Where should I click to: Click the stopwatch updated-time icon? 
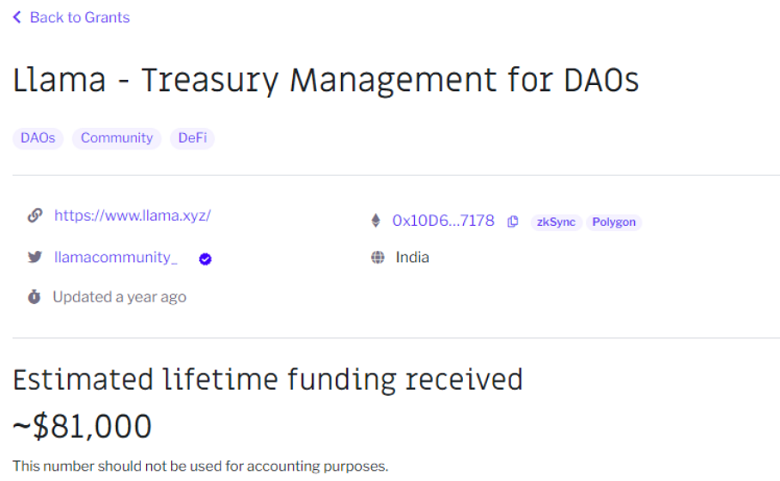34,297
